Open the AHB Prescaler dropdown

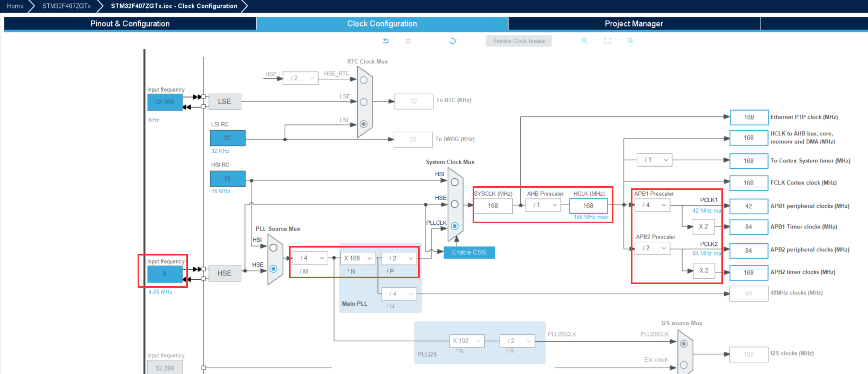(x=543, y=205)
